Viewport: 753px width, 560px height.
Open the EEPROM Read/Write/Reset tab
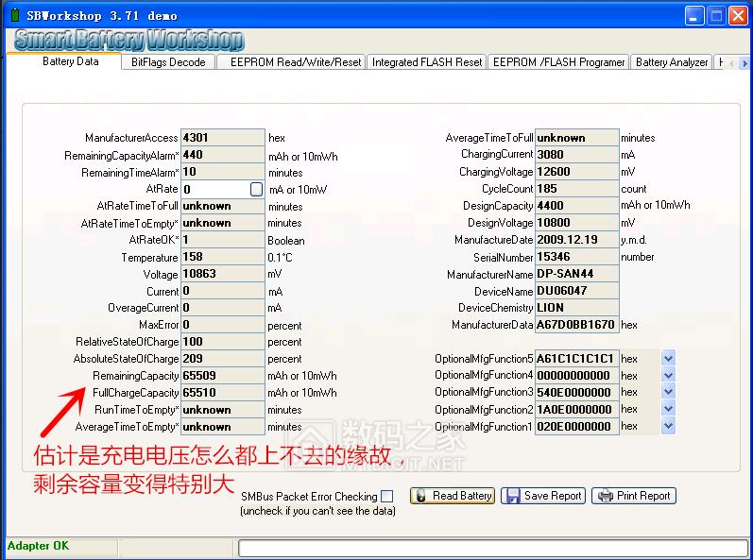(x=295, y=62)
